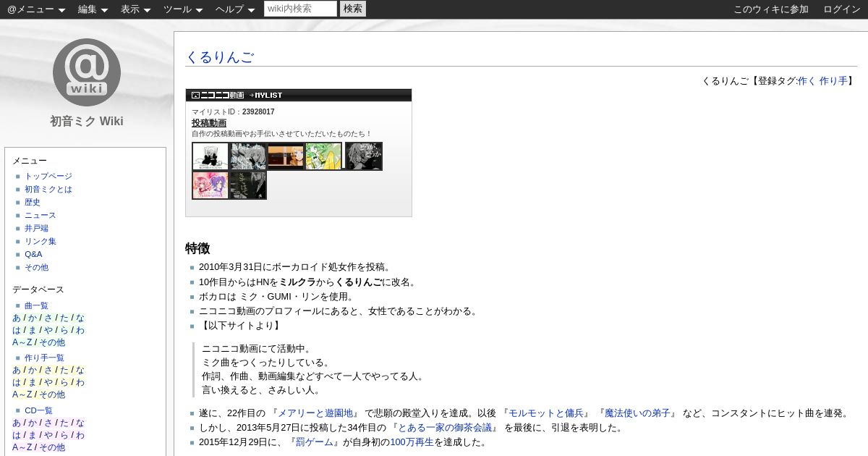Open the 100万再生 link
The width and height of the screenshot is (868, 456).
[x=412, y=442]
